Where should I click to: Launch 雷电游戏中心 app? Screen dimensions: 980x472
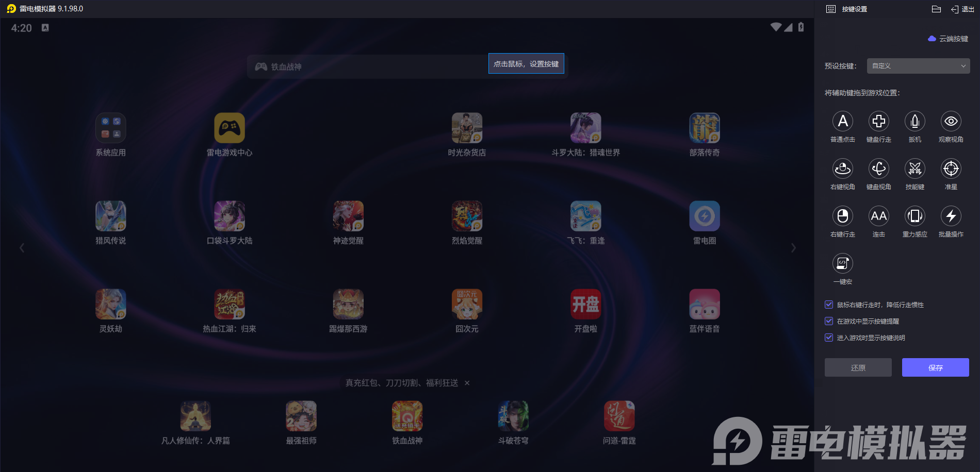[x=230, y=128]
